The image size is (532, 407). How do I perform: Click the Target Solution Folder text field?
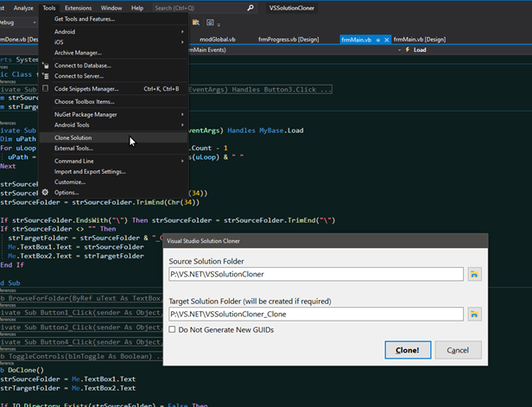click(316, 314)
